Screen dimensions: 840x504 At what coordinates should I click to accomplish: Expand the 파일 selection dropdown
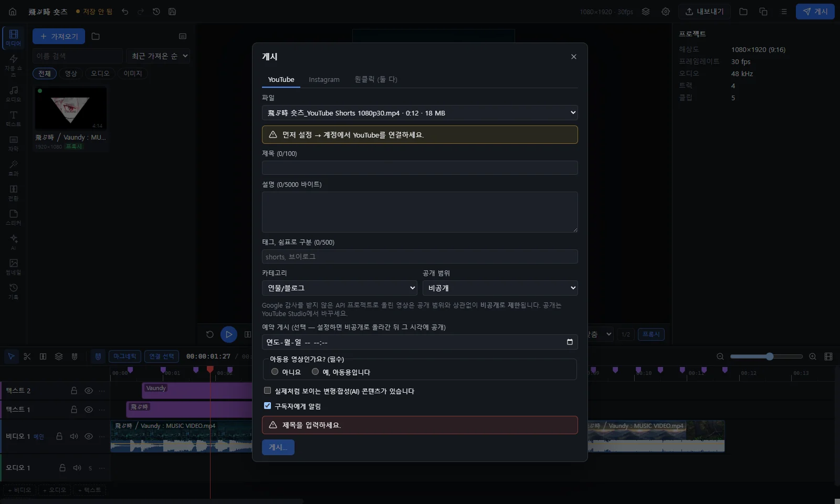[420, 113]
